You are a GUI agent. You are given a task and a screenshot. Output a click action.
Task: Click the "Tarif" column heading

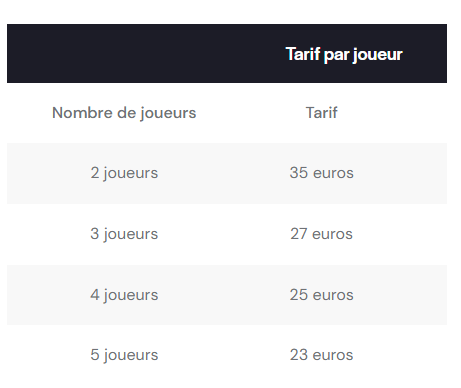[x=321, y=113]
